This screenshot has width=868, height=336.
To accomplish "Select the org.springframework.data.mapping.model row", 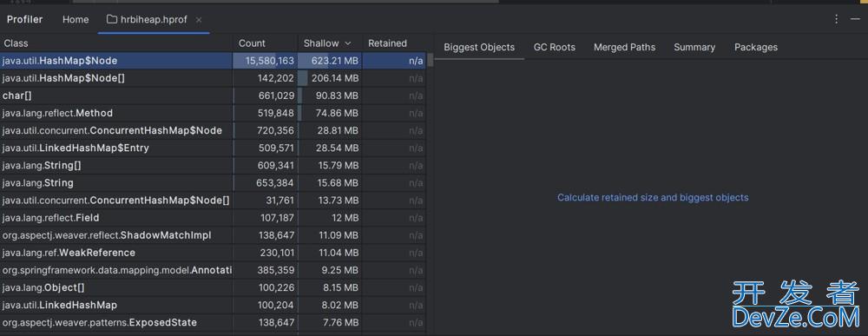I will click(214, 270).
